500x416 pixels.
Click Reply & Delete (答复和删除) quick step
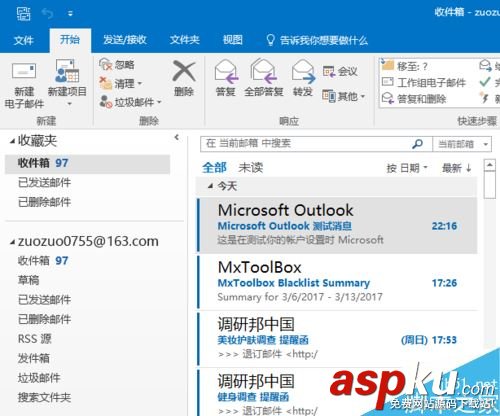(414, 99)
